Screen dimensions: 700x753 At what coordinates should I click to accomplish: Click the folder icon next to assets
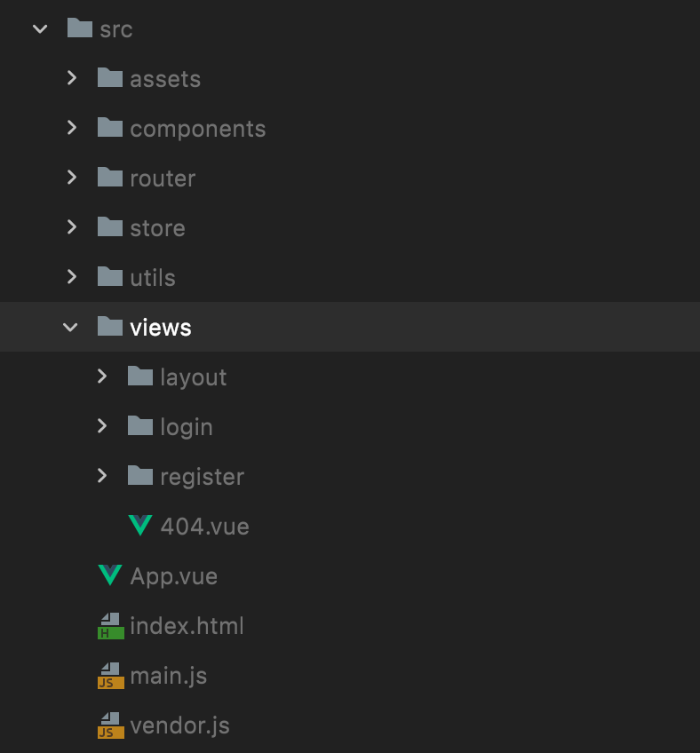pos(110,77)
